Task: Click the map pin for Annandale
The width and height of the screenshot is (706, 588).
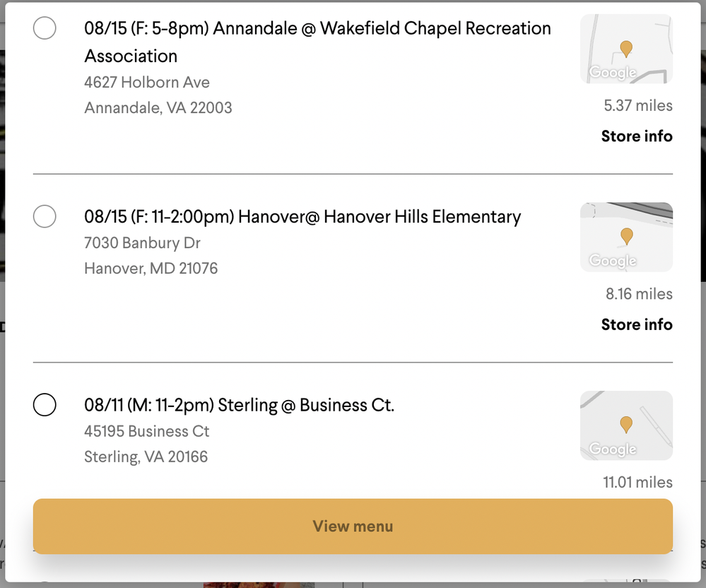Action: (x=626, y=49)
